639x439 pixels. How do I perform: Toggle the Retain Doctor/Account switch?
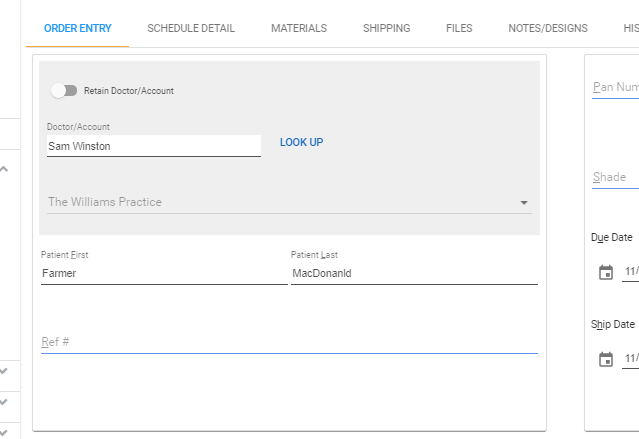pos(64,90)
